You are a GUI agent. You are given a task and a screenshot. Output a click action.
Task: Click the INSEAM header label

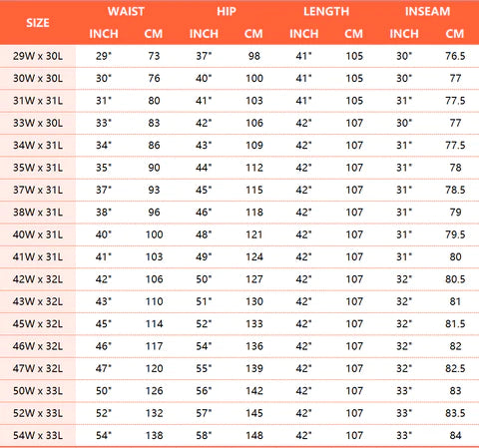click(427, 12)
